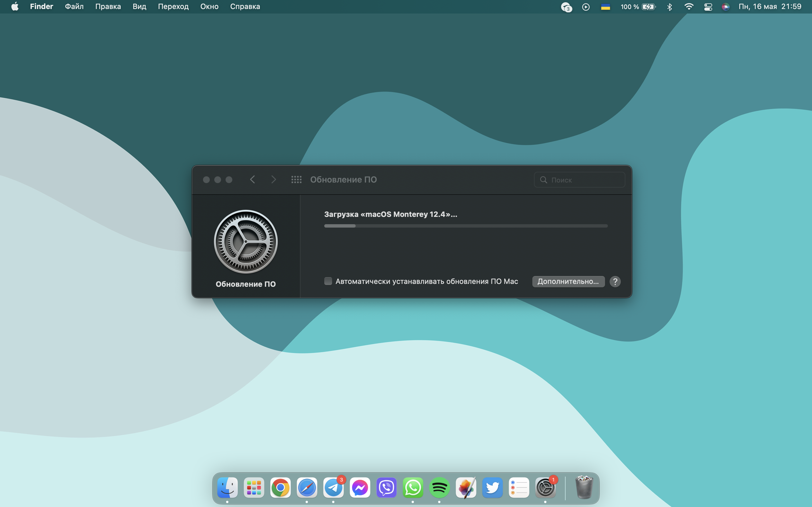Open the Переход menu
This screenshot has height=507, width=812.
pyautogui.click(x=173, y=7)
